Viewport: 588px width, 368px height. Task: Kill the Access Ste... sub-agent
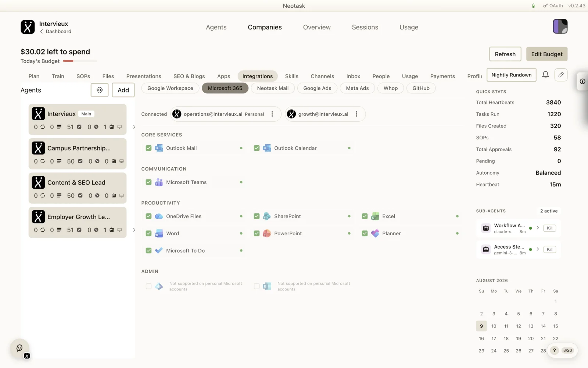pyautogui.click(x=550, y=250)
